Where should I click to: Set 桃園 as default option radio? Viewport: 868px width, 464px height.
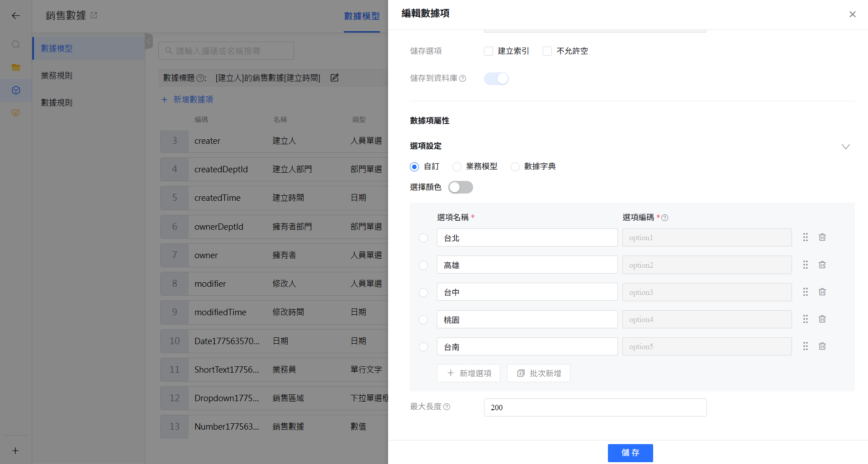tap(423, 320)
